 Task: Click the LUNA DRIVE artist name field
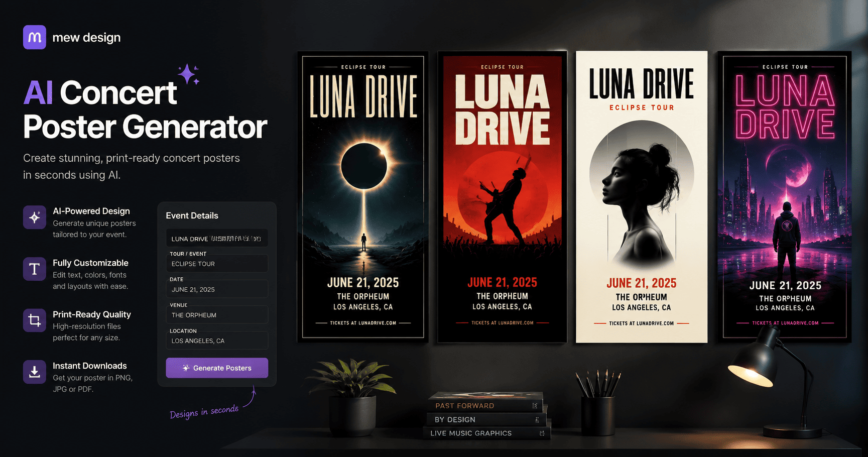coord(217,238)
